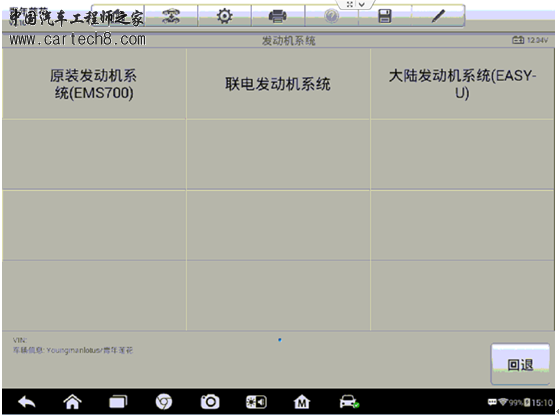Screen dimensions: 559x419
Task: Open the Chrome browser icon
Action: pos(164,402)
